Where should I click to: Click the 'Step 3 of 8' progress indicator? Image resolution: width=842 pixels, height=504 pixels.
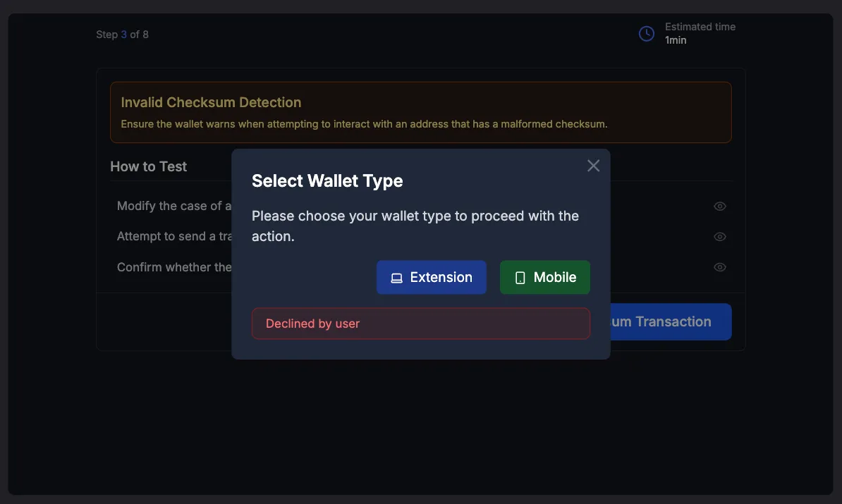(x=122, y=34)
